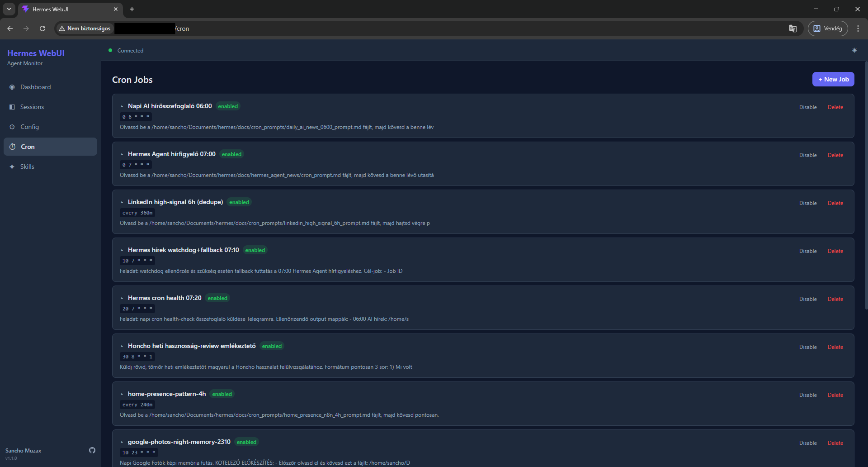Click schedule text '30 8 * * 1'
The height and width of the screenshot is (467, 868).
pos(137,357)
